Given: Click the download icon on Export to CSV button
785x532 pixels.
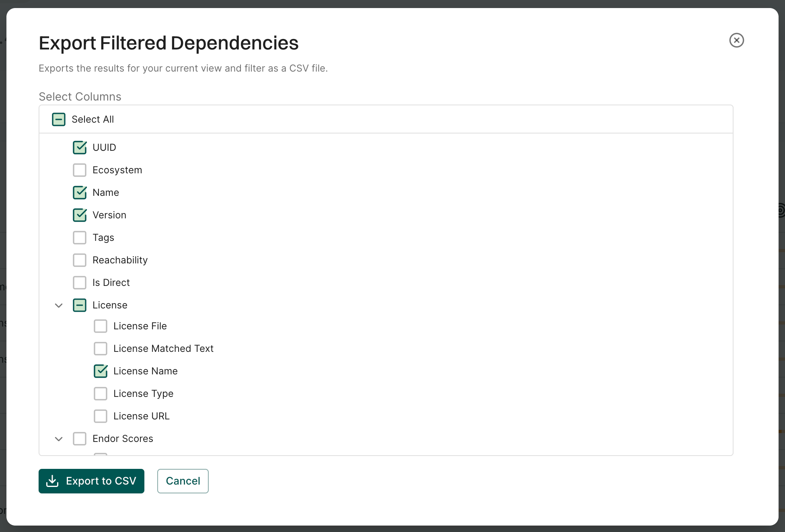Looking at the screenshot, I should pos(53,481).
